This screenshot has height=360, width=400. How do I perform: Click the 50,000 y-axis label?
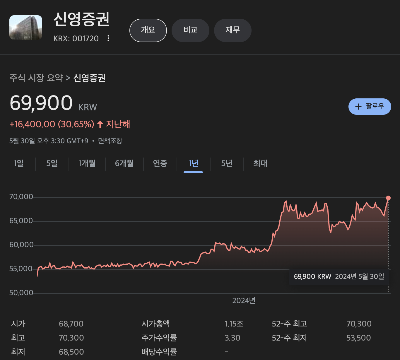[21, 293]
